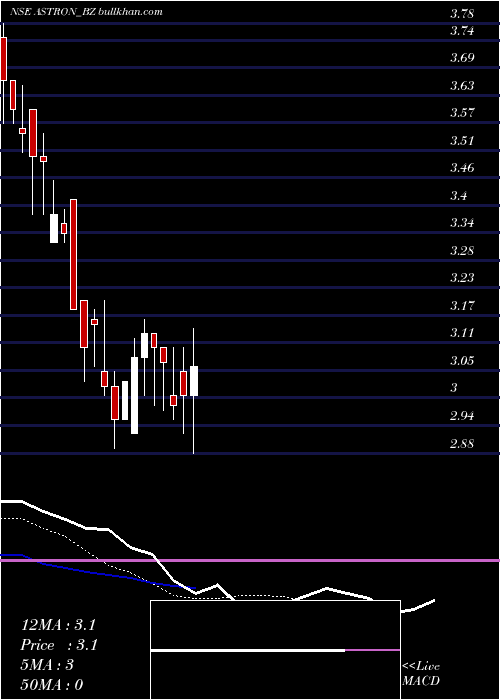Click the 5MA : 3 readout
This screenshot has height=700, width=500.
pyautogui.click(x=47, y=665)
